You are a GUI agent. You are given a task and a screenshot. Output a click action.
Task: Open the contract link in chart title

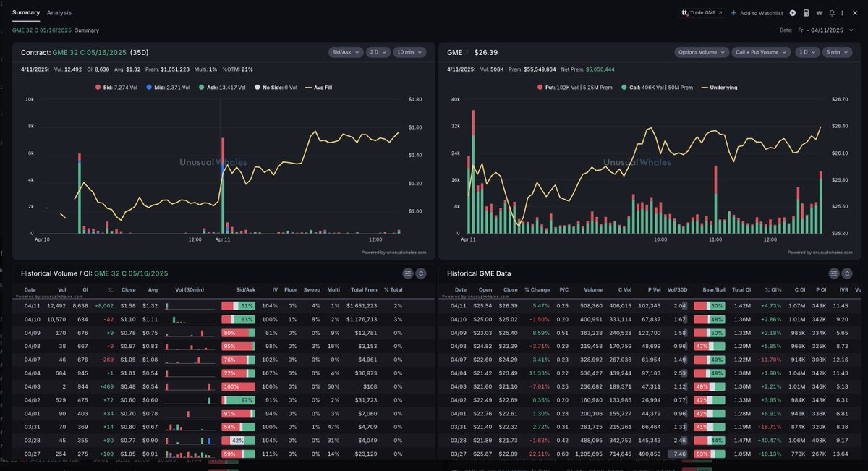tap(89, 52)
